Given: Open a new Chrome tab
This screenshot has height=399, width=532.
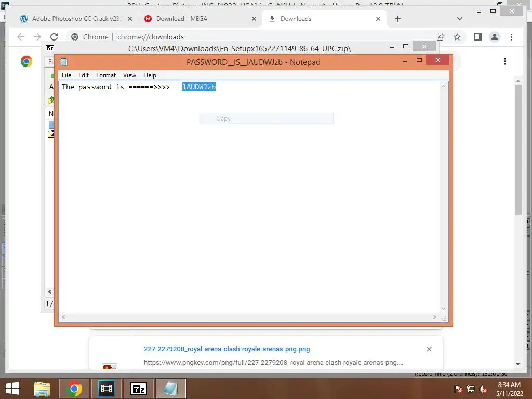Looking at the screenshot, I should (x=398, y=19).
